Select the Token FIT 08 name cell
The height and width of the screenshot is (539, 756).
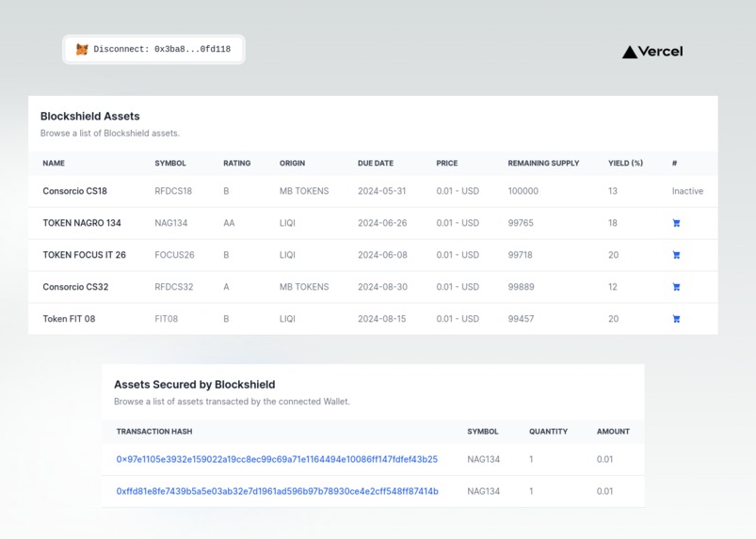point(69,319)
